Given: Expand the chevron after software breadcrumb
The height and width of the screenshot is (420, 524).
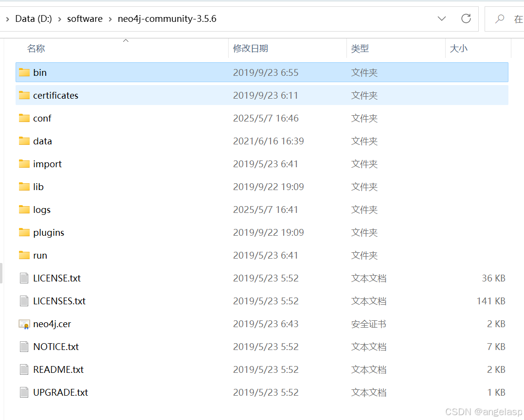Looking at the screenshot, I should point(110,19).
